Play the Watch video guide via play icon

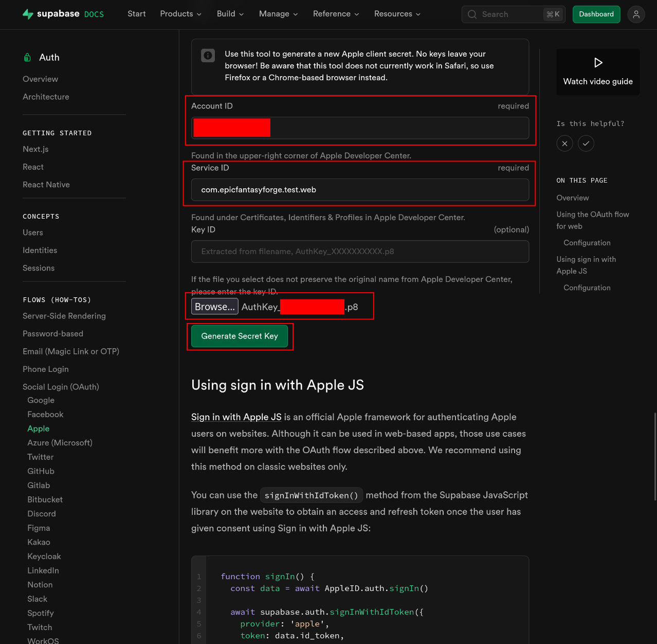click(598, 62)
